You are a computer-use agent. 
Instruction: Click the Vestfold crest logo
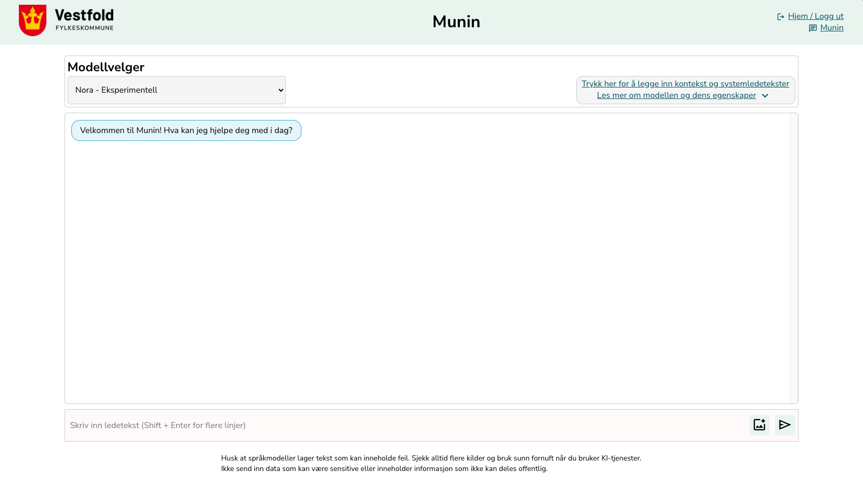33,20
